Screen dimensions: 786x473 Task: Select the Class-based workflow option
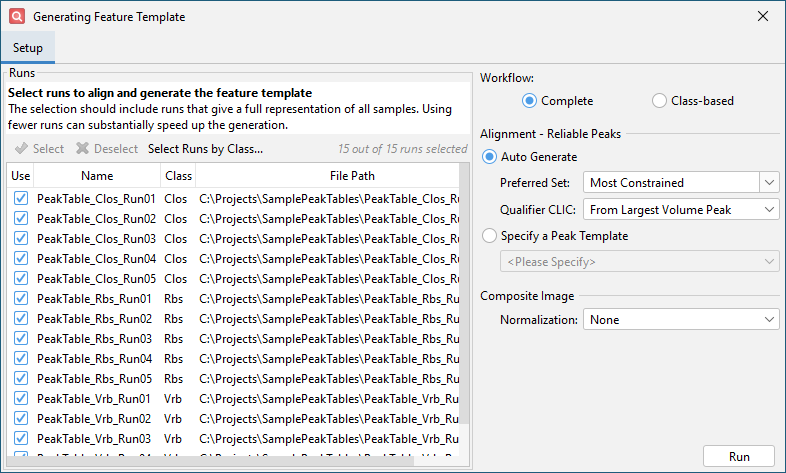coord(659,101)
